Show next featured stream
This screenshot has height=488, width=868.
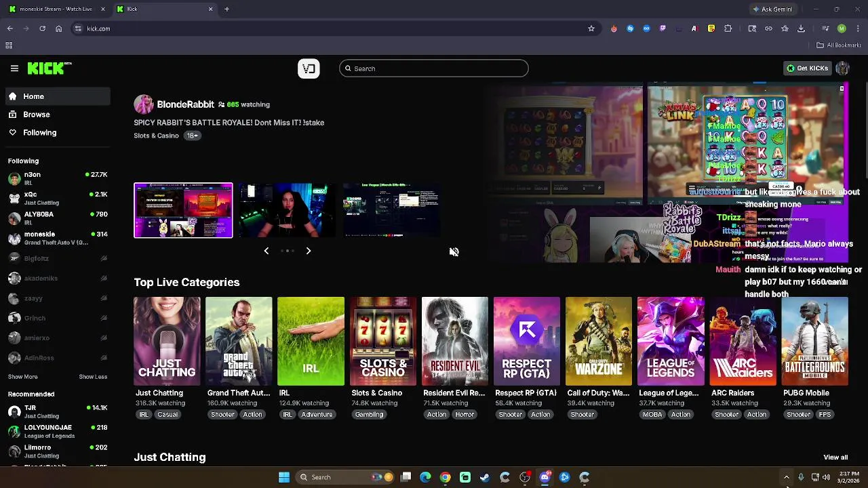pyautogui.click(x=308, y=251)
